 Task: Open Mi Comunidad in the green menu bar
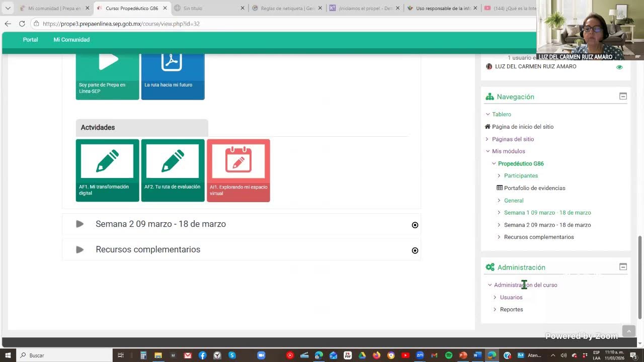71,40
